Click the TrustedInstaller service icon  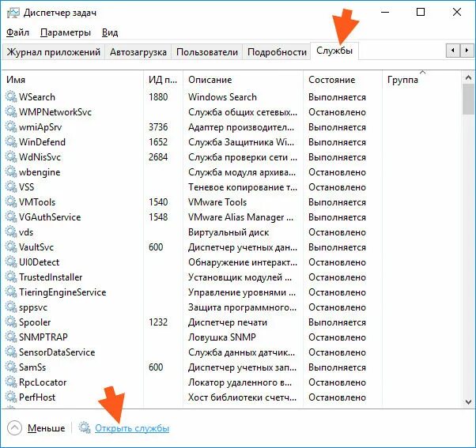coord(11,277)
